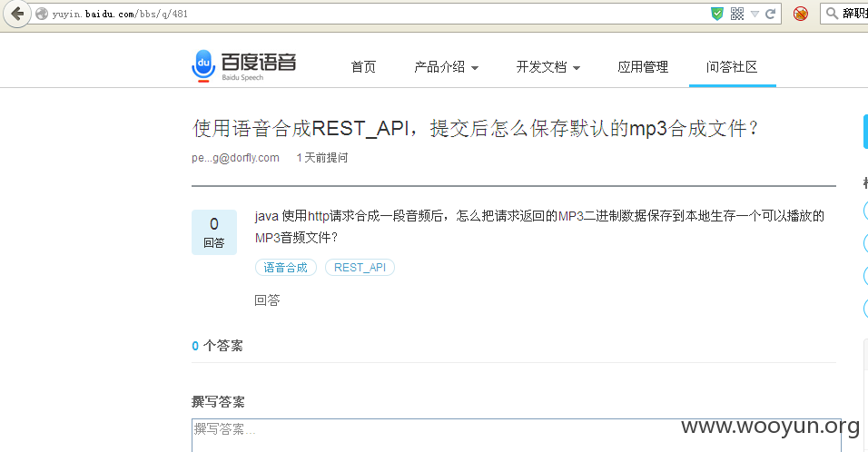The width and height of the screenshot is (868, 452).
Task: Open the 应用管理 navigation item
Action: coord(643,67)
